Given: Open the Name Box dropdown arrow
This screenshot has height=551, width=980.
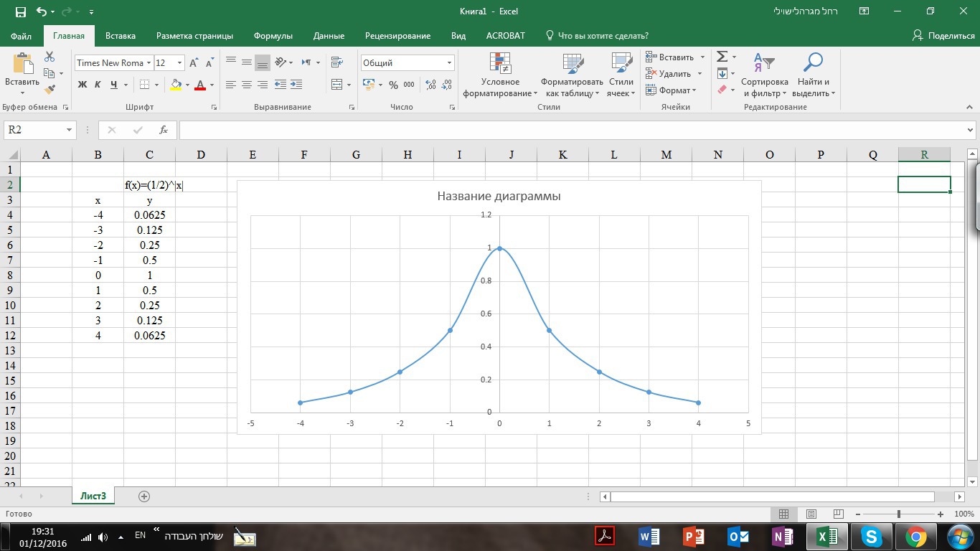Looking at the screenshot, I should click(70, 130).
